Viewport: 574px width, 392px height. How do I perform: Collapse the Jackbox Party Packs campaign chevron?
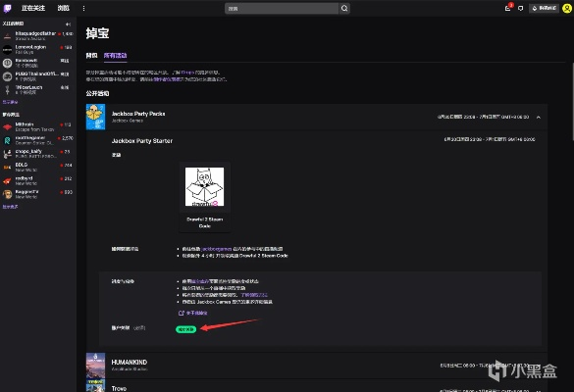point(539,117)
